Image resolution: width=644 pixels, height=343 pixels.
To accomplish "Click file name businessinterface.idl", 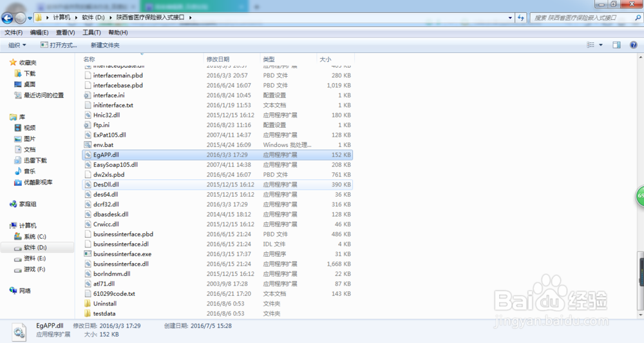I will (121, 244).
